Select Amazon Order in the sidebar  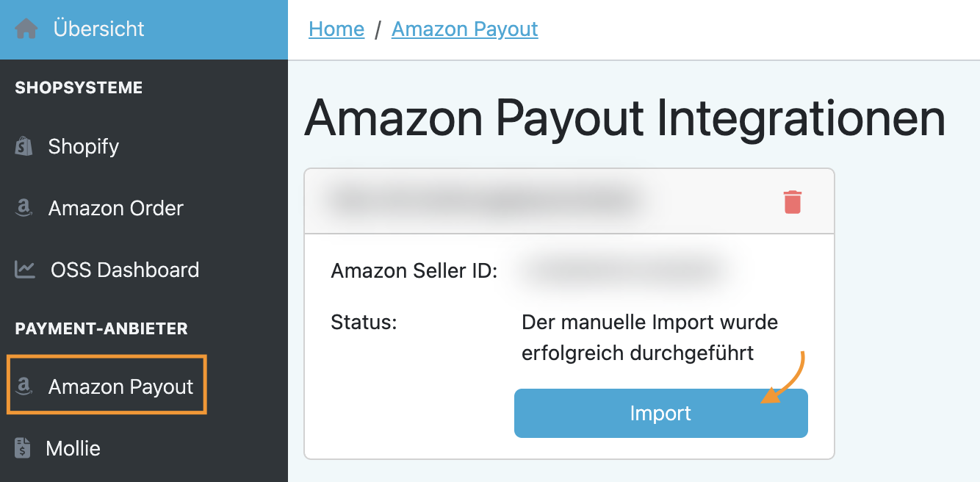pyautogui.click(x=144, y=208)
